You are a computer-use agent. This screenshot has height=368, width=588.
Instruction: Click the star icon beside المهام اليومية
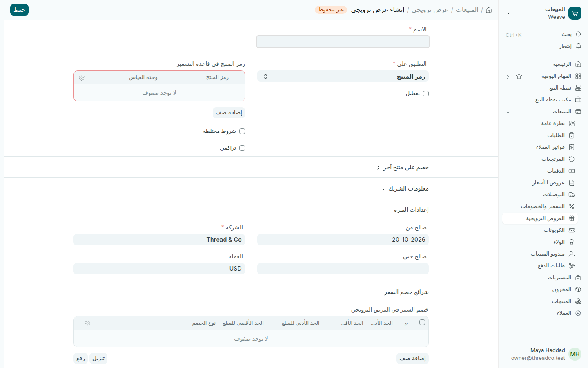pos(519,76)
